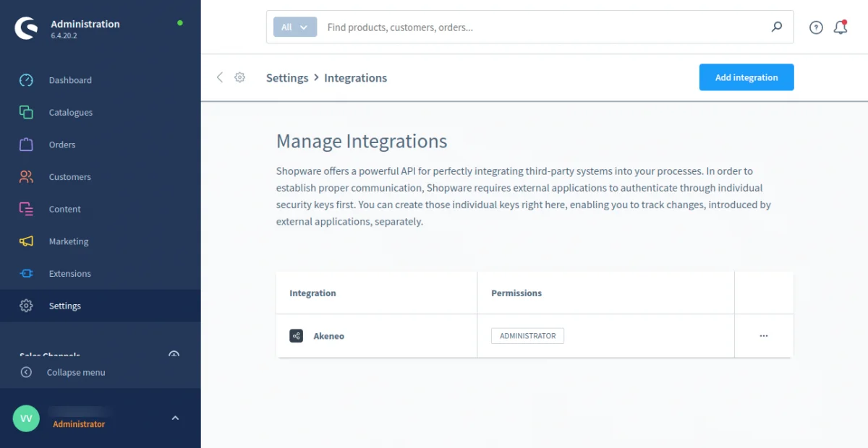Open the Dashboard section
This screenshot has height=448, width=868.
(x=69, y=79)
